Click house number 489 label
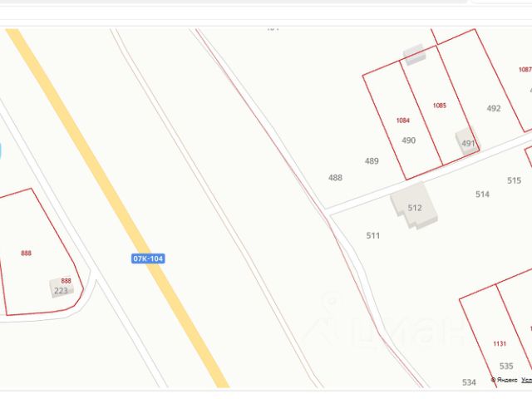The height and width of the screenshot is (399, 532). [372, 160]
